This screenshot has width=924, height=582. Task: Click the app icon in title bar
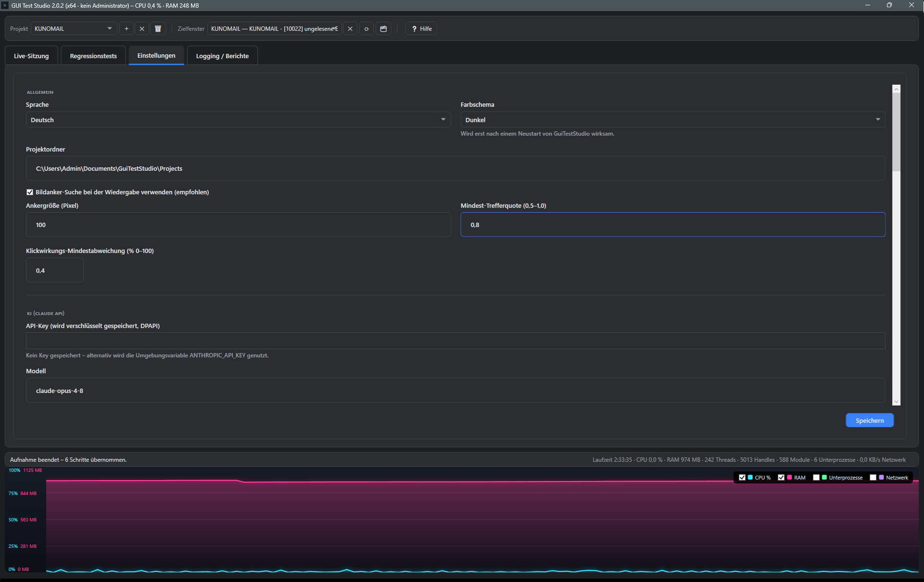pyautogui.click(x=5, y=5)
